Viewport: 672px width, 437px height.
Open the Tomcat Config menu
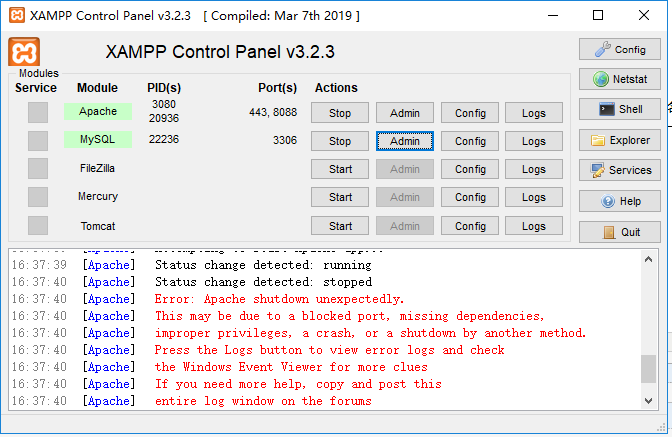(470, 226)
